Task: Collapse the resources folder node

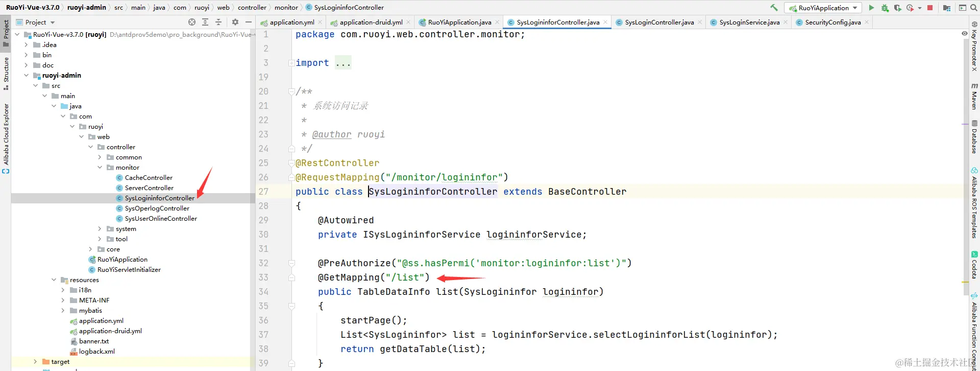Action: click(54, 280)
